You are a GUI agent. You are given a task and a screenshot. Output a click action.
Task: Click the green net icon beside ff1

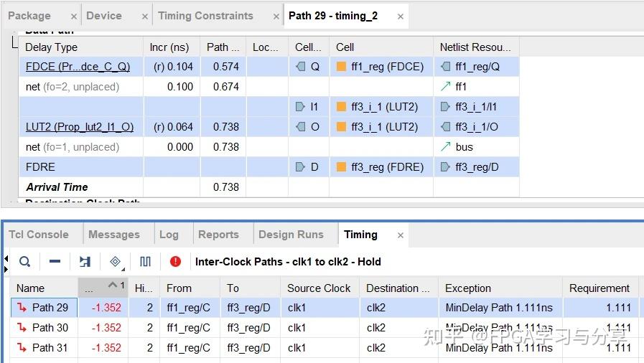pyautogui.click(x=446, y=87)
